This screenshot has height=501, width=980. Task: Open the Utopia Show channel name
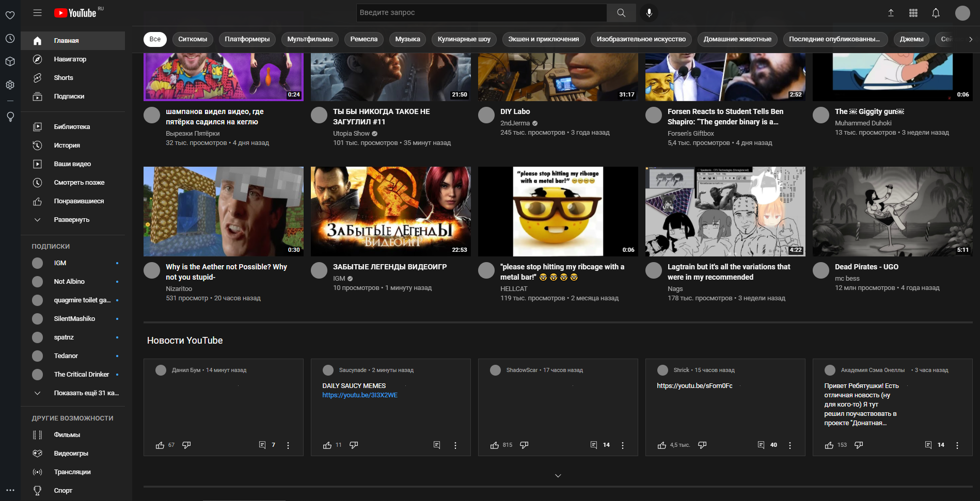coord(351,134)
